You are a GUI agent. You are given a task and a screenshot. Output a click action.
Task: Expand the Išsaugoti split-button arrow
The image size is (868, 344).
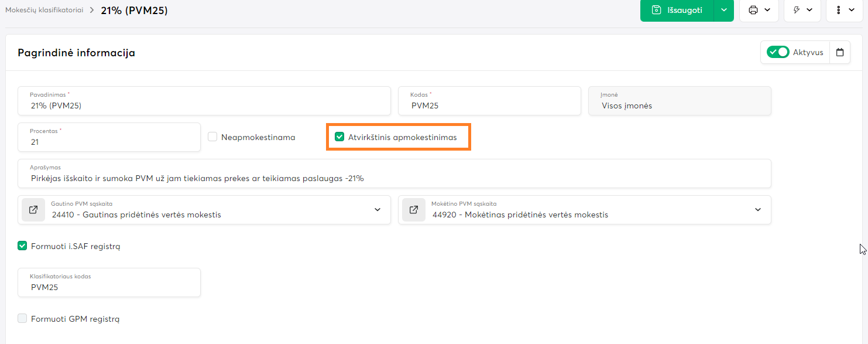pyautogui.click(x=724, y=10)
